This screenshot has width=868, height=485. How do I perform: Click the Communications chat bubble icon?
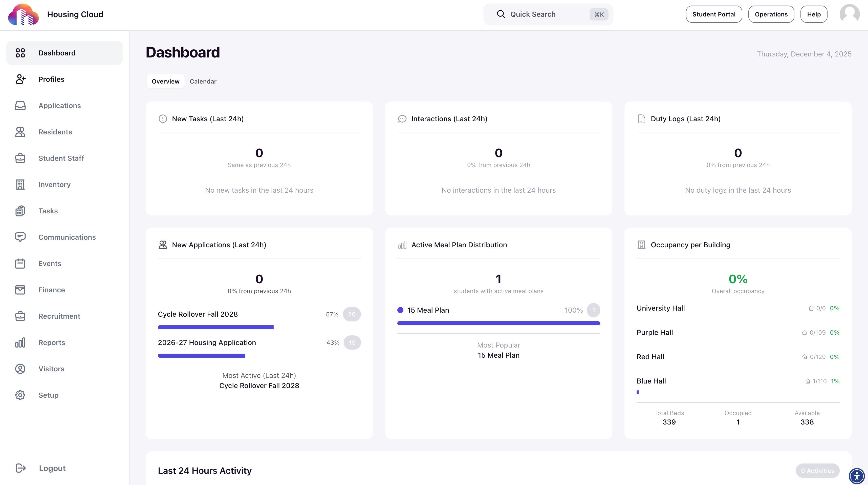pos(20,237)
